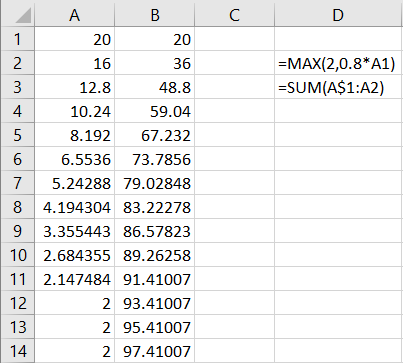This screenshot has height=363, width=403.
Task: Select column B header
Action: pyautogui.click(x=154, y=15)
